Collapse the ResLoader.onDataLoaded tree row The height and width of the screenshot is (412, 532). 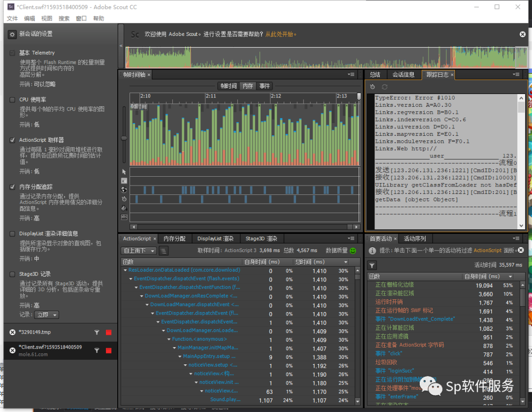point(125,270)
